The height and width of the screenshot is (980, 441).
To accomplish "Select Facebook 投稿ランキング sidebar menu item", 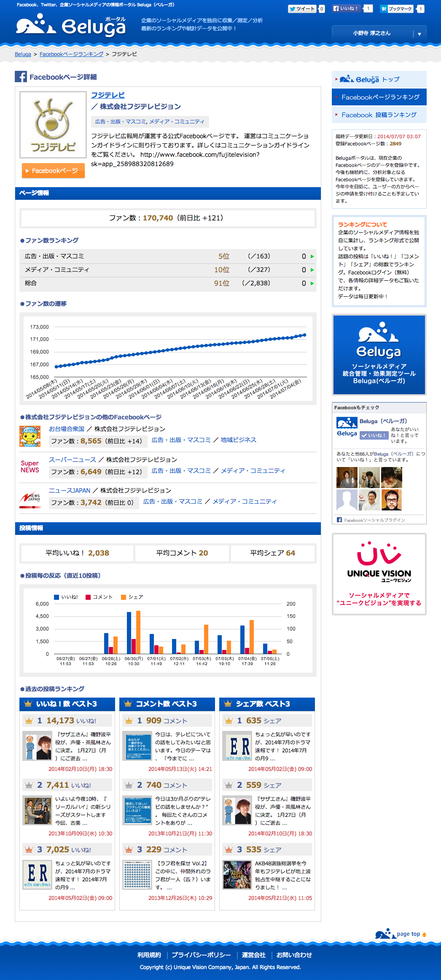I will [379, 115].
